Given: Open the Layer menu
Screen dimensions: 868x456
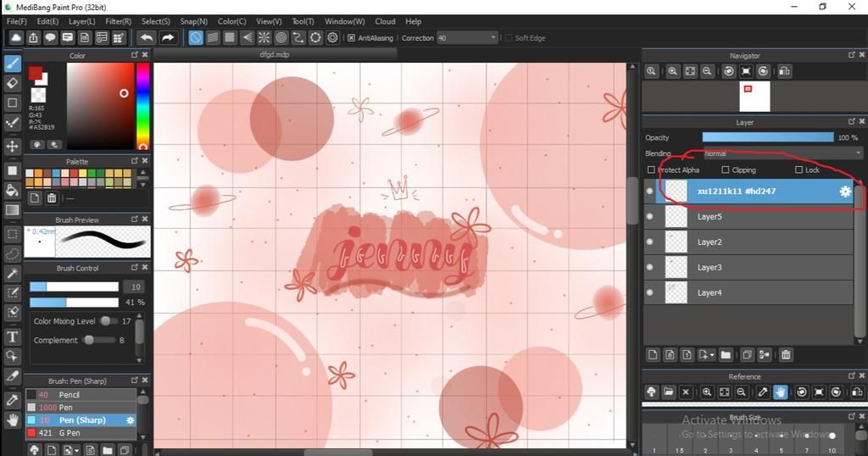Looking at the screenshot, I should point(82,21).
